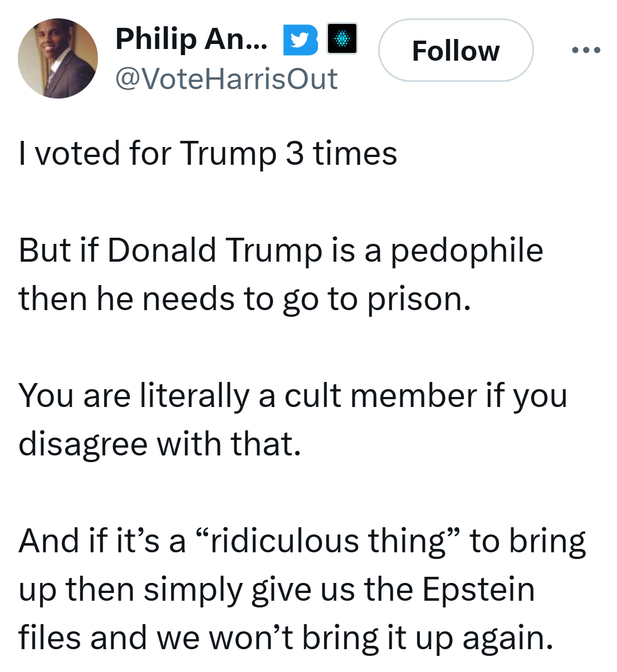This screenshot has height=672, width=617.
Task: Click the line "But if Donald Trump is a pedophile"
Action: tap(281, 251)
